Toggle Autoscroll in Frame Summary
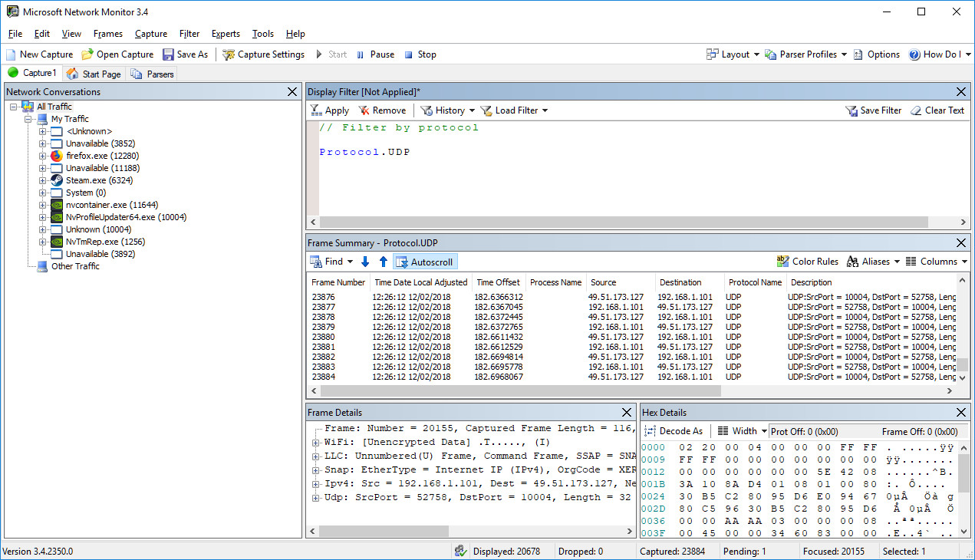 coord(425,262)
